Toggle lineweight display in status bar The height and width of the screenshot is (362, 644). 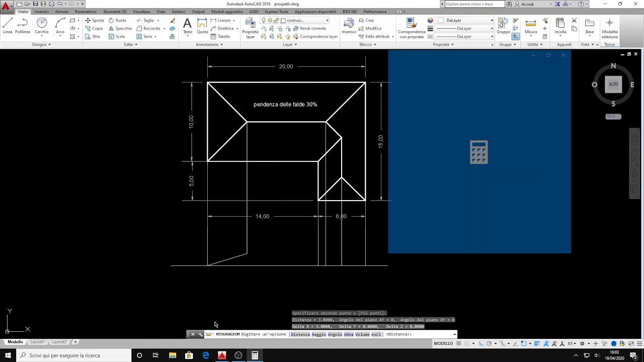click(537, 343)
